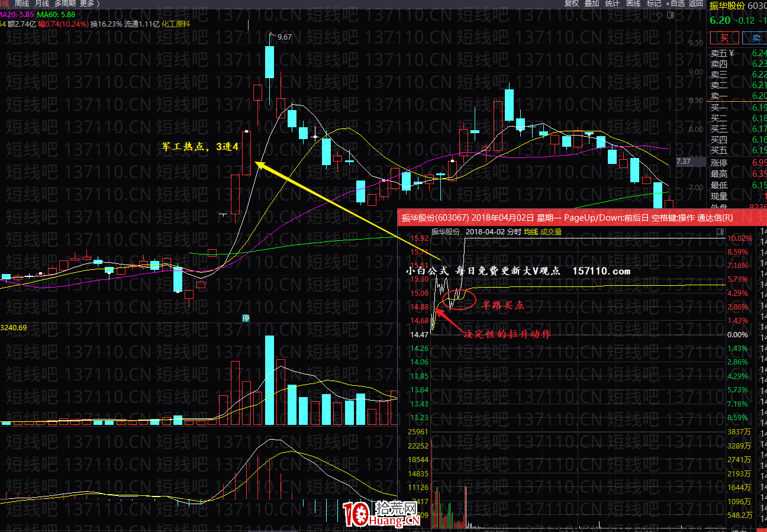
Task: Click the 10.02% top percentage in the intraday popup
Action: (740, 238)
